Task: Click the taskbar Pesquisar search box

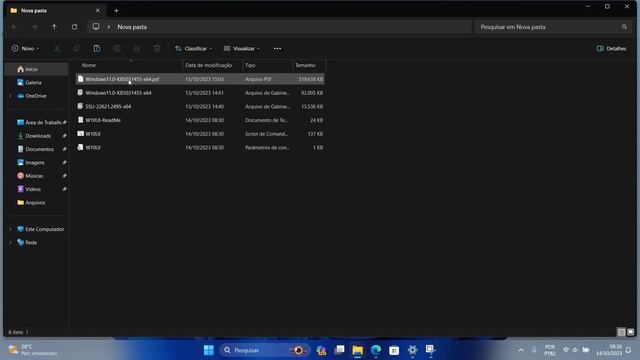Action: pos(264,350)
